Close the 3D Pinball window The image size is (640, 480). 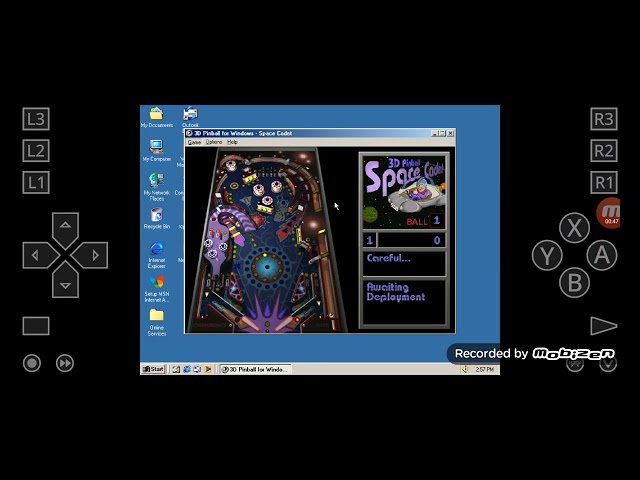click(x=450, y=133)
